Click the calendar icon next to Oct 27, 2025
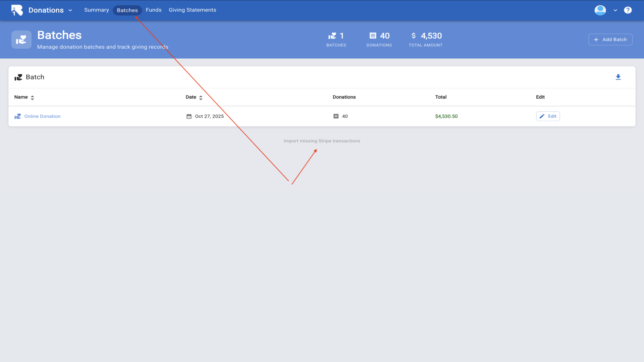 click(x=189, y=116)
